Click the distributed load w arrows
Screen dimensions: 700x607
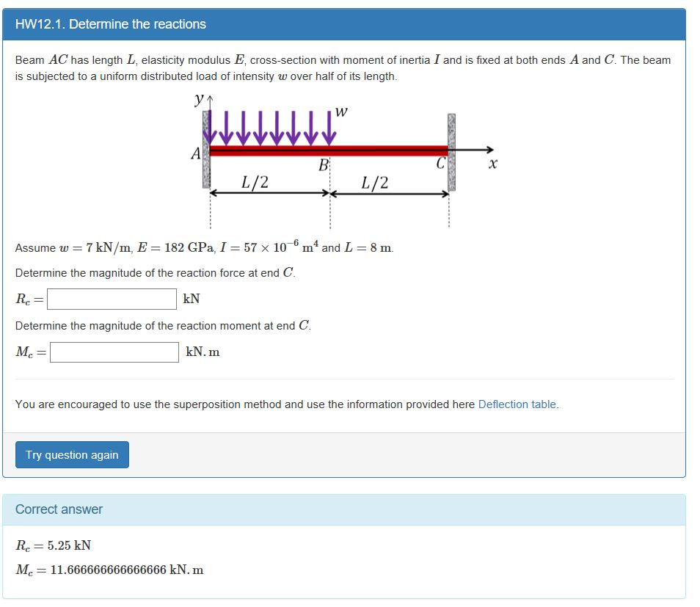[x=269, y=128]
